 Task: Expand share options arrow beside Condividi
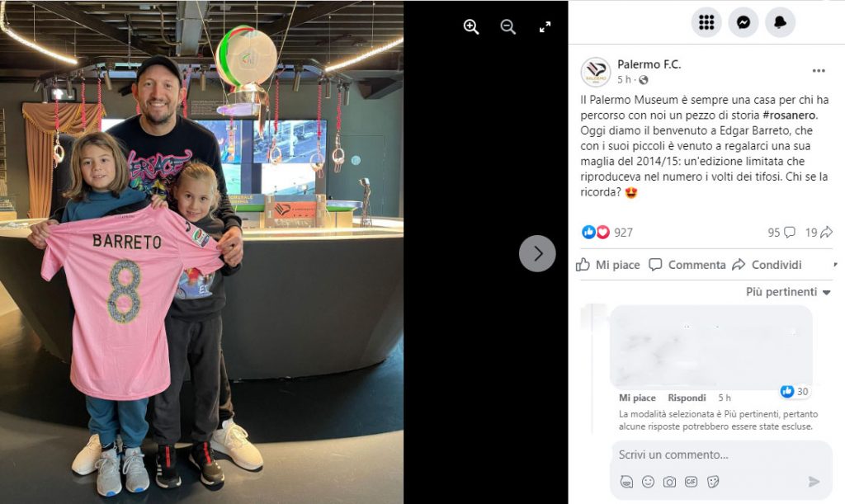pyautogui.click(x=835, y=265)
